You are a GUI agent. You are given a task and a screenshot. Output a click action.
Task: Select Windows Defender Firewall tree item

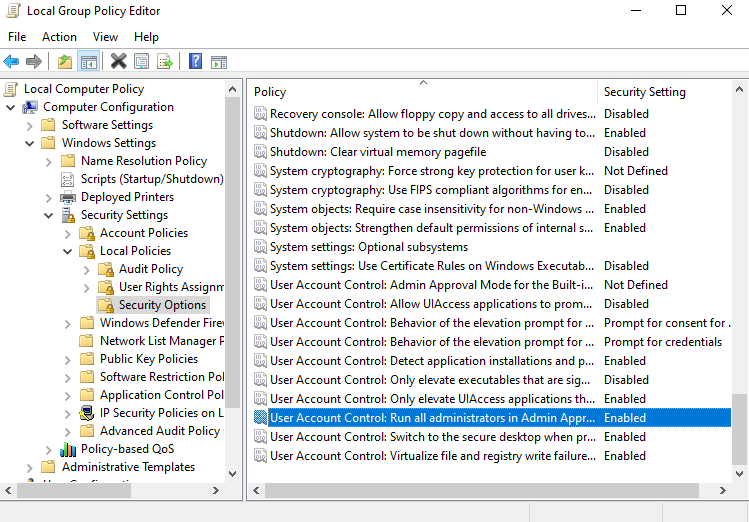[162, 323]
